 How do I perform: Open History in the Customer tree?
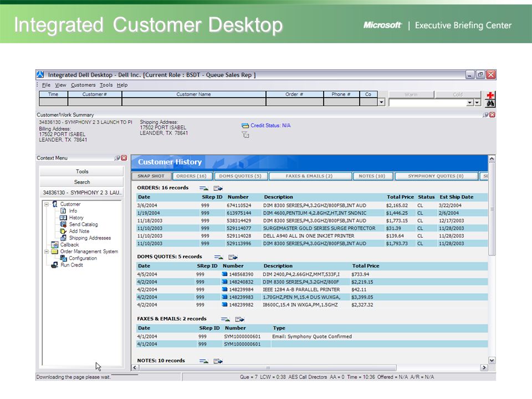coord(76,217)
